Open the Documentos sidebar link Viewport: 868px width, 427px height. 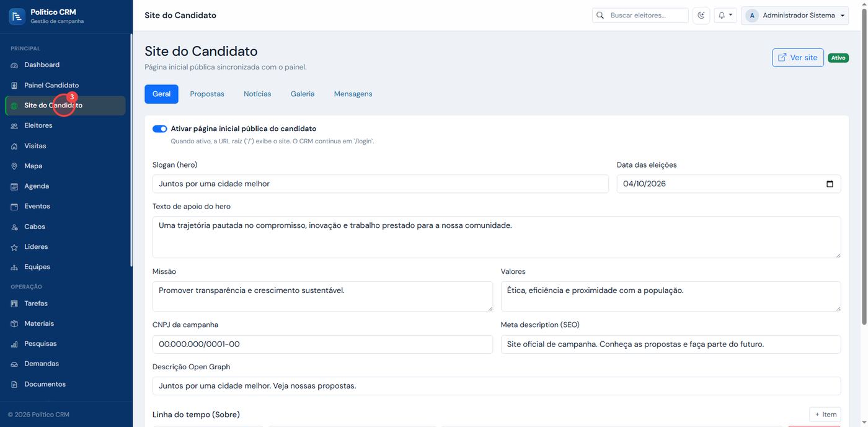tap(65, 385)
